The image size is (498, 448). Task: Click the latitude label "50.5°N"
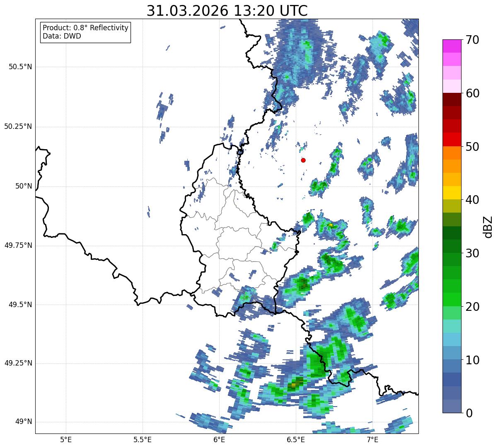20,67
